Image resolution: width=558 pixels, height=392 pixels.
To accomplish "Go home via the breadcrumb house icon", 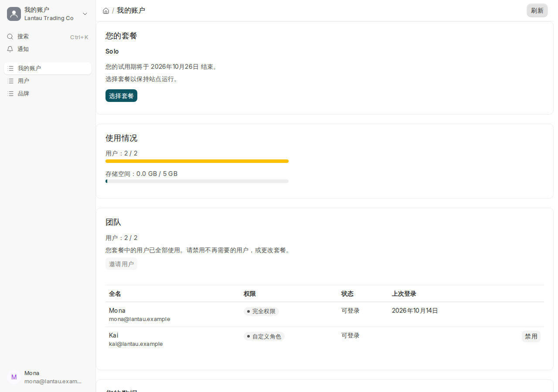I will [x=106, y=11].
